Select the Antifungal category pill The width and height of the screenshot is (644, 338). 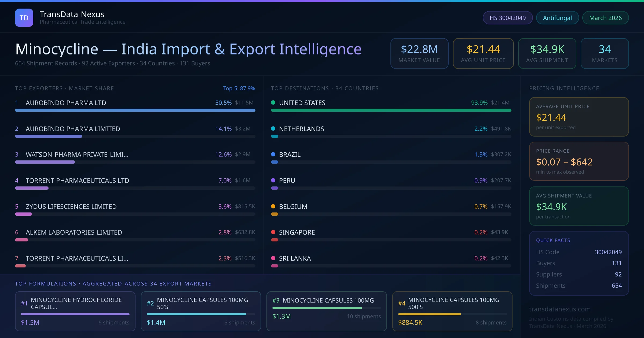click(x=557, y=18)
